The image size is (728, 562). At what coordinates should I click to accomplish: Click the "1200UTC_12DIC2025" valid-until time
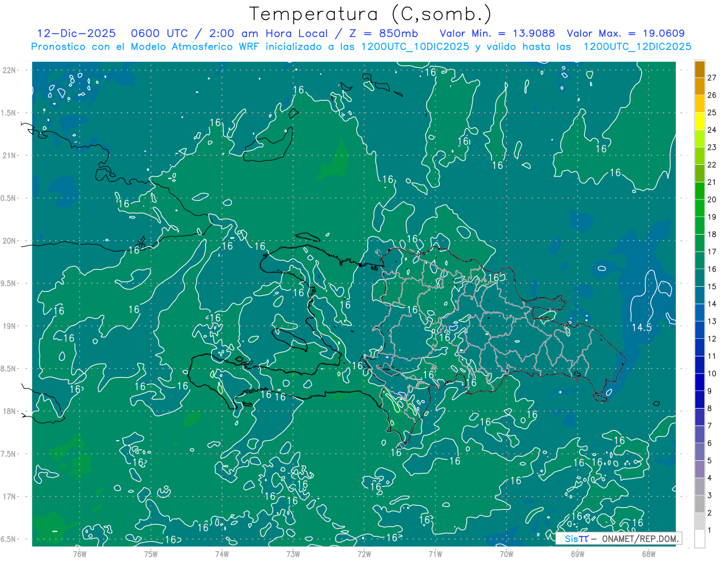pos(637,47)
